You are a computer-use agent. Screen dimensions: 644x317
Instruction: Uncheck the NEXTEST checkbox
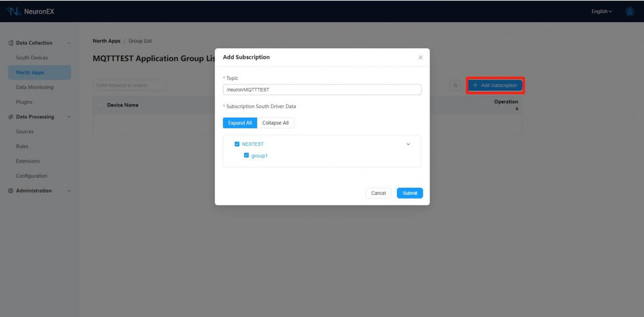pyautogui.click(x=237, y=144)
